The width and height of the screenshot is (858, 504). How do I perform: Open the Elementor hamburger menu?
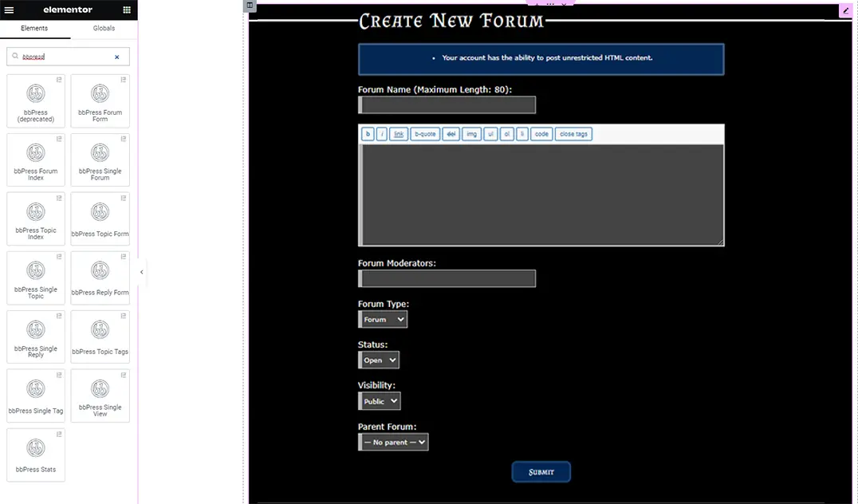pyautogui.click(x=10, y=10)
